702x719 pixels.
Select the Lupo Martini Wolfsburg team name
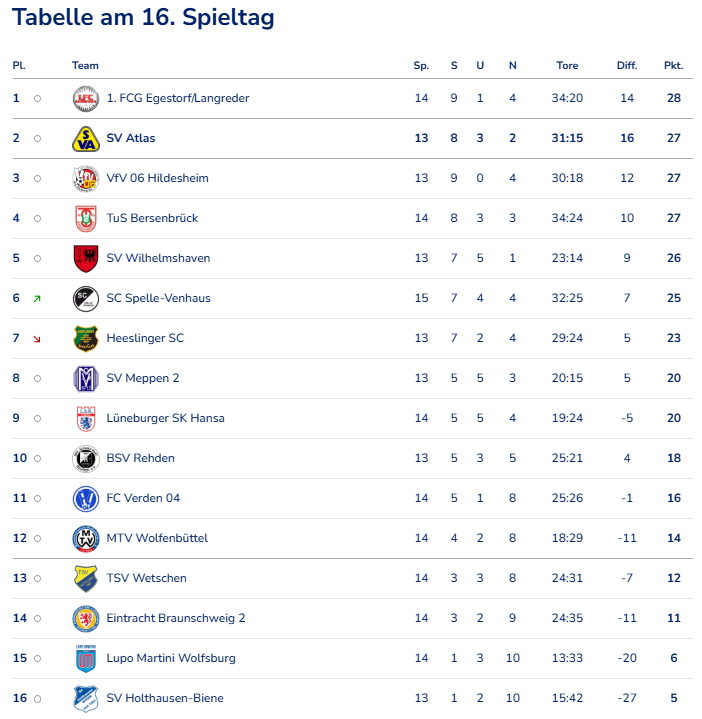171,658
